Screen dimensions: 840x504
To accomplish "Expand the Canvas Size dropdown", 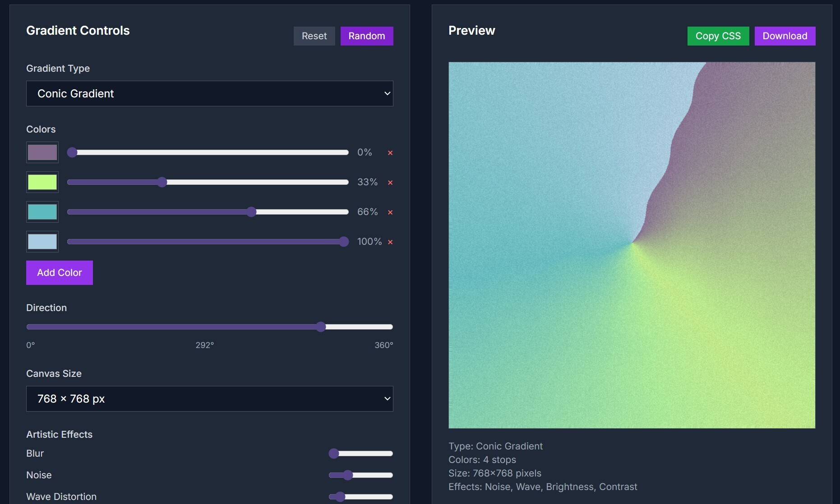I will [209, 399].
